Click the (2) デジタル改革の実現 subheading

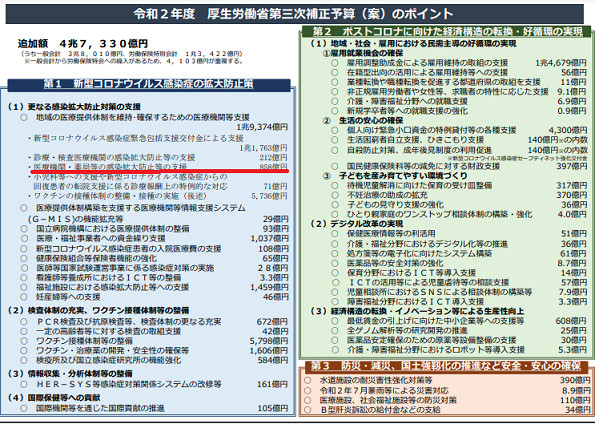pyautogui.click(x=357, y=224)
